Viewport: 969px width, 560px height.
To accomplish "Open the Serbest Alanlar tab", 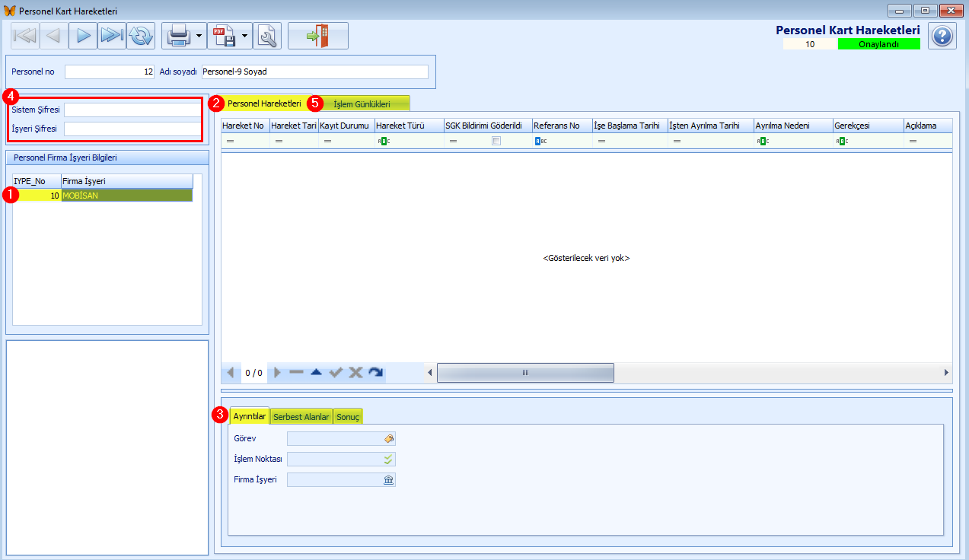I will pyautogui.click(x=301, y=417).
